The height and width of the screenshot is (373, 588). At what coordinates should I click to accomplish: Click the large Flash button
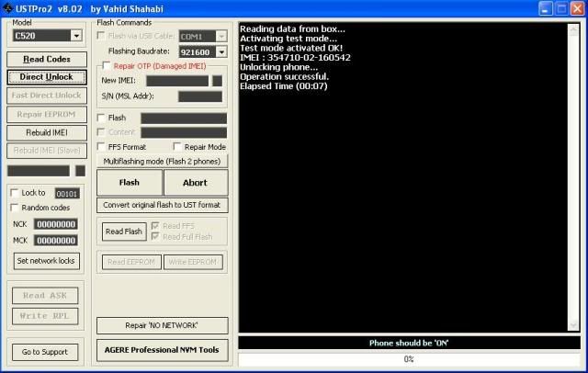[x=130, y=183]
